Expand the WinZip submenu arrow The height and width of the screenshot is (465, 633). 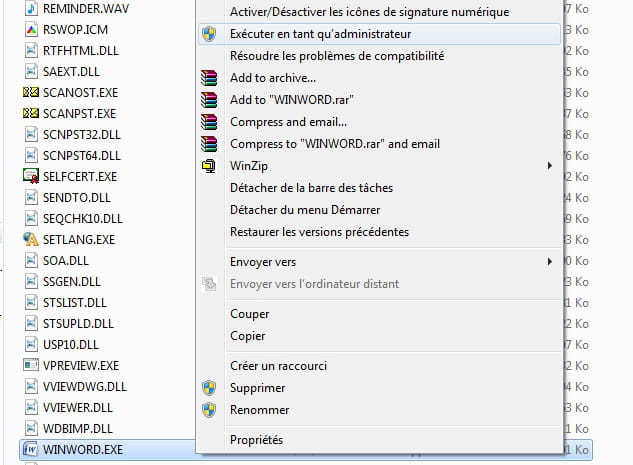pyautogui.click(x=549, y=165)
